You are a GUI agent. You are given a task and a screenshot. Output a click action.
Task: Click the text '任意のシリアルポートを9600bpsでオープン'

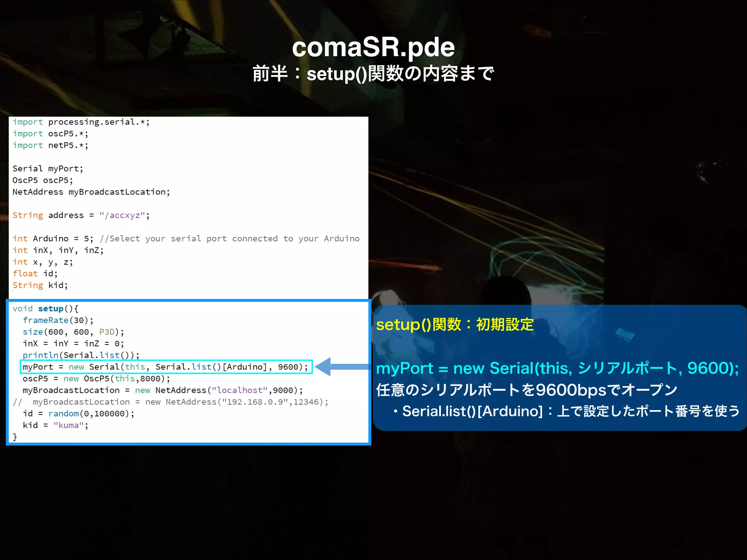[x=527, y=390]
